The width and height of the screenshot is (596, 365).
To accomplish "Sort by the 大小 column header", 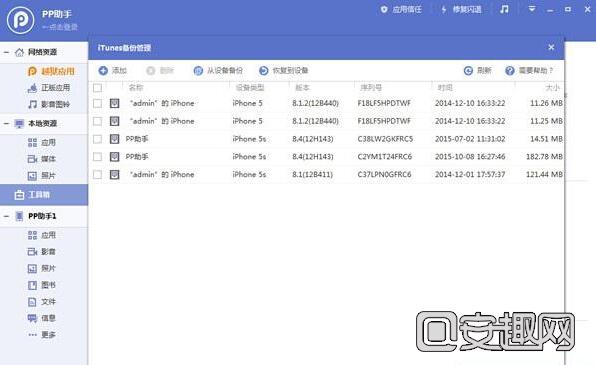I will tap(552, 88).
